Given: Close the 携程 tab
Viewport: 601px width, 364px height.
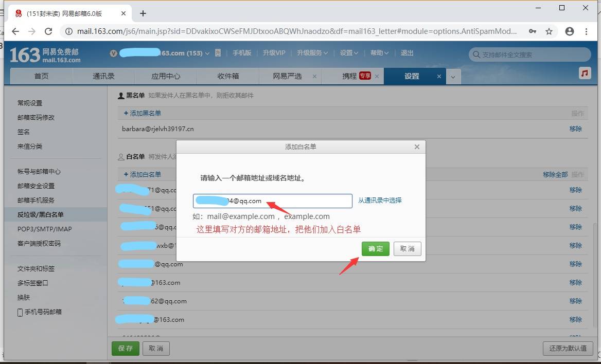Looking at the screenshot, I should tap(377, 76).
